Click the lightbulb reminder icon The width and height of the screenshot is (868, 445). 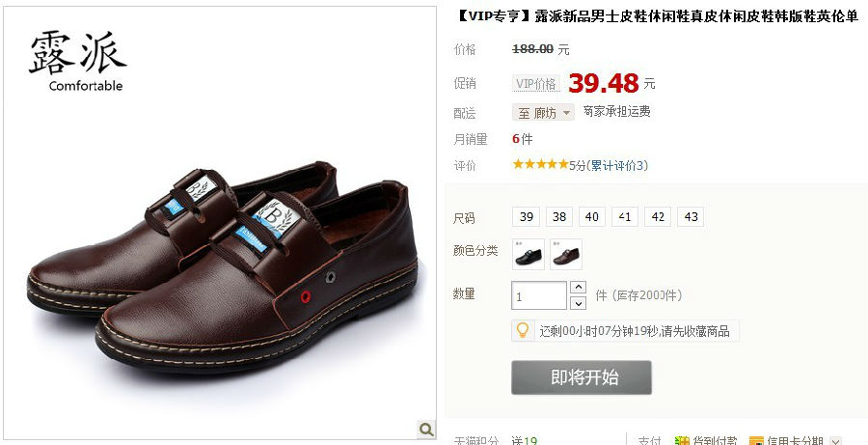pyautogui.click(x=522, y=330)
